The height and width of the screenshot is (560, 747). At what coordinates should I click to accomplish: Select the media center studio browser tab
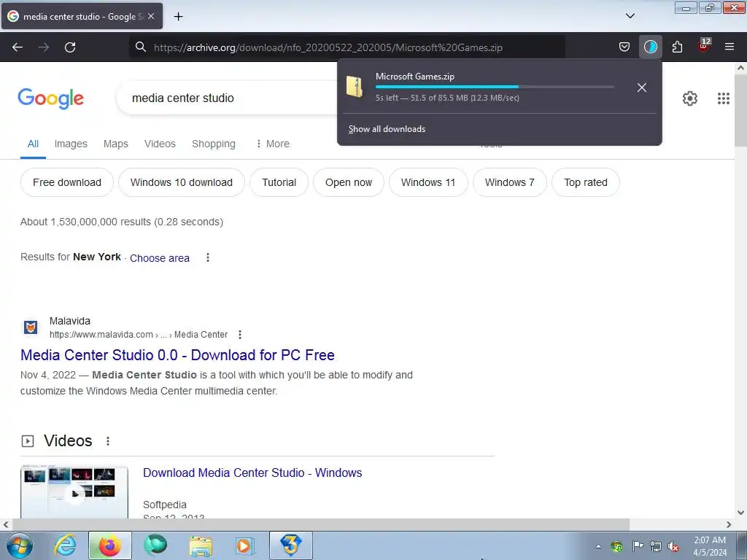point(82,17)
